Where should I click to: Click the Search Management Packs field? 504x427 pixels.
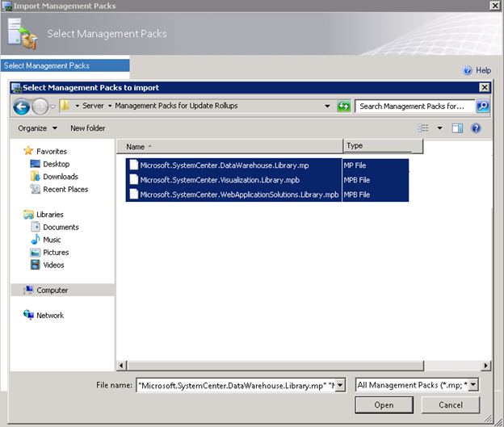click(x=414, y=106)
